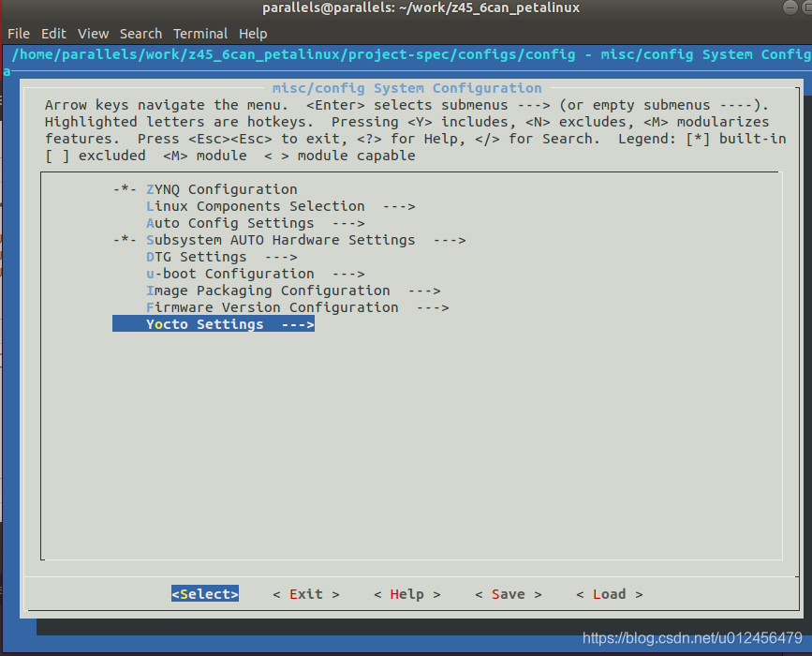
Task: Open the File menu
Action: click(x=19, y=34)
